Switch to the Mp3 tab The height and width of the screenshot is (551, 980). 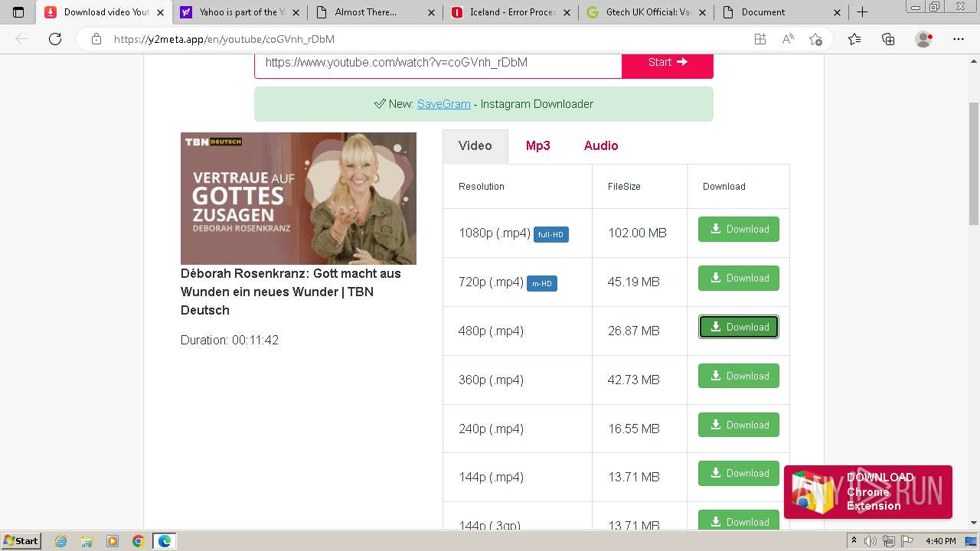[537, 145]
